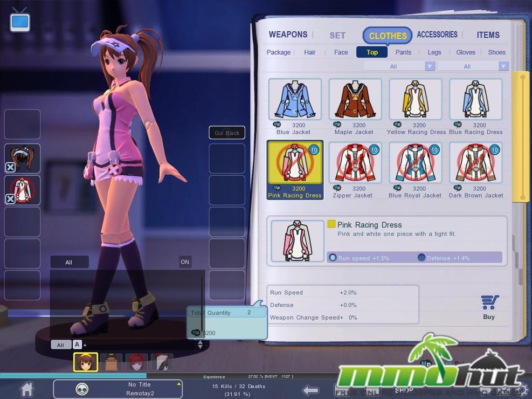Image resolution: width=532 pixels, height=399 pixels.
Task: Select the Maple Jacket item
Action: (355, 107)
